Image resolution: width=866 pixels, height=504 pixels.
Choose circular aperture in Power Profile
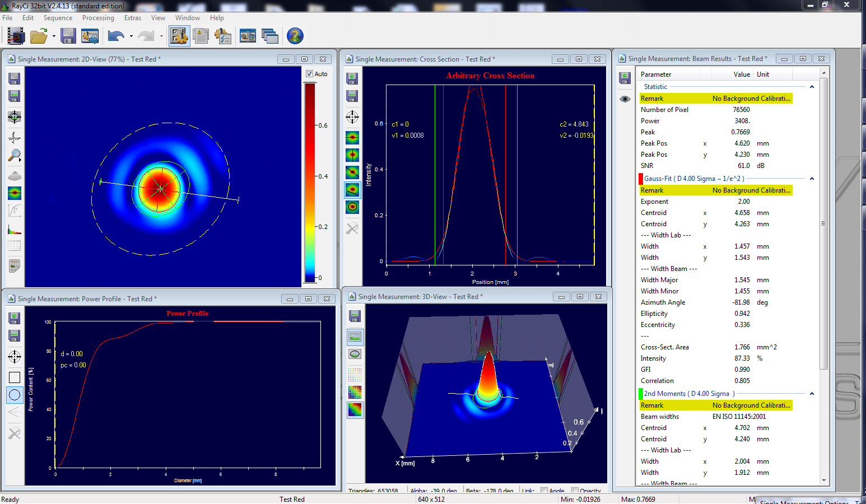15,395
